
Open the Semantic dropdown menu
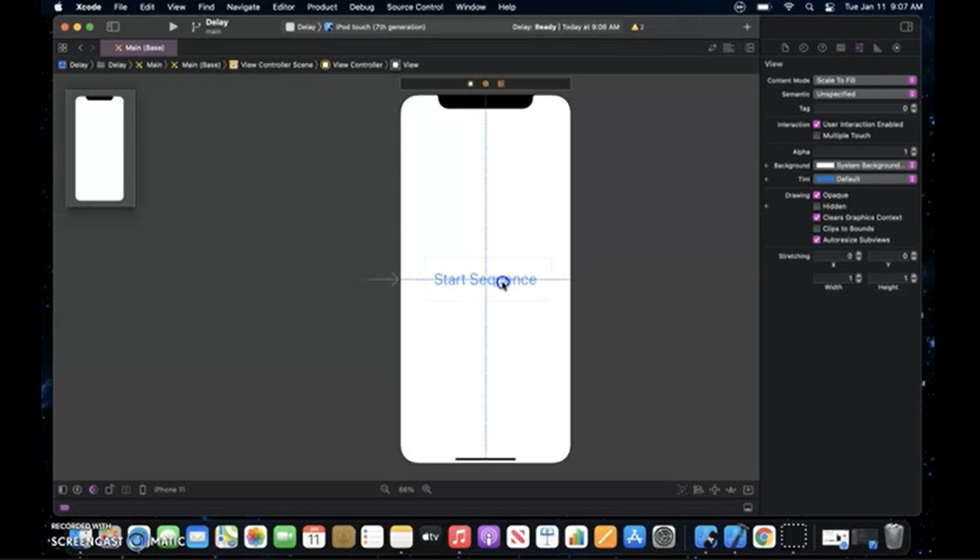[865, 94]
